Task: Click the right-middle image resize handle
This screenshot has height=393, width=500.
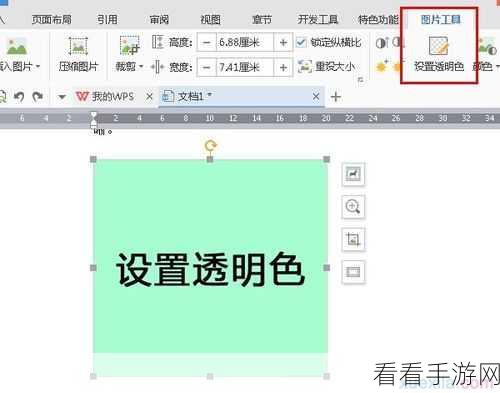Action: pos(327,268)
